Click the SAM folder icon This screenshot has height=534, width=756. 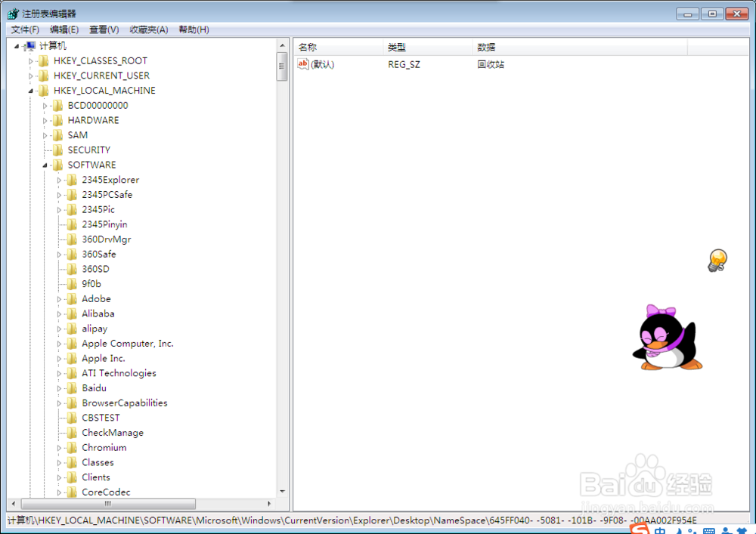pos(58,136)
